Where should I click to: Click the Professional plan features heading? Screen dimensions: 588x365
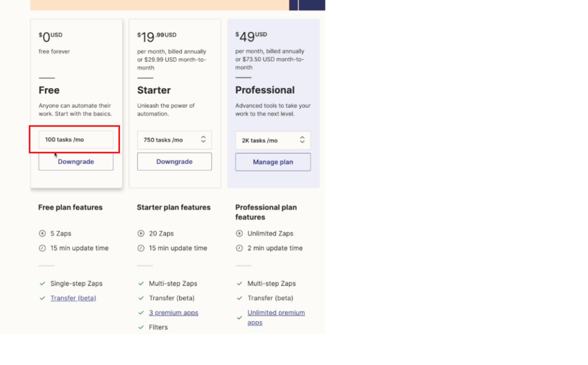click(x=266, y=212)
